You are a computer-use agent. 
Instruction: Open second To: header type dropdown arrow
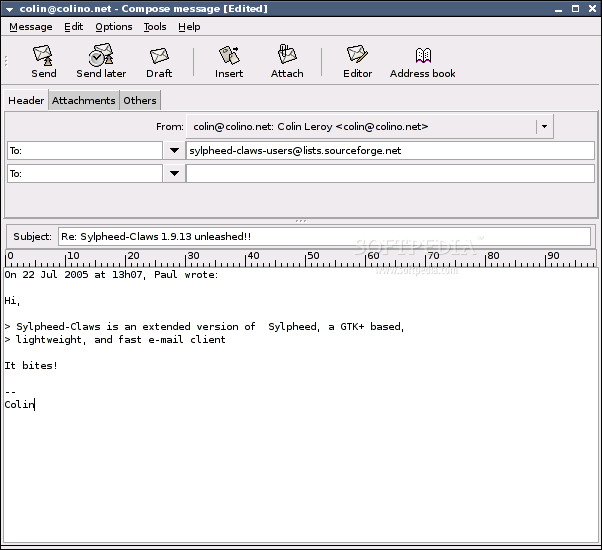coord(174,173)
